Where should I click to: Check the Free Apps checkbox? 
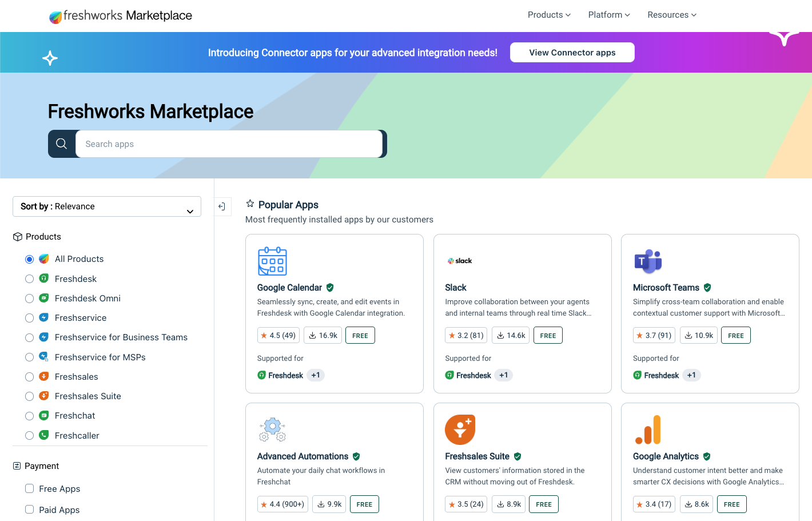coord(29,488)
